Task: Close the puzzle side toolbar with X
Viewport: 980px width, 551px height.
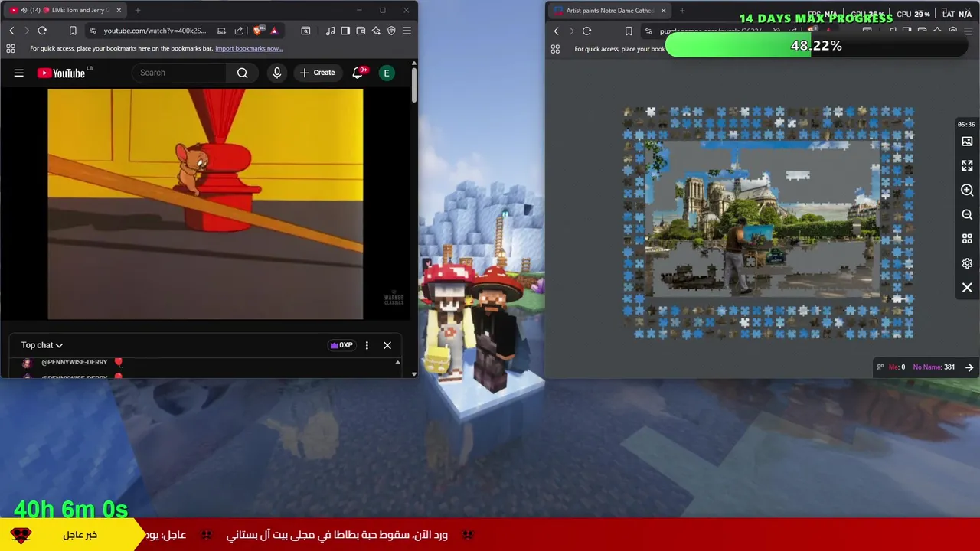Action: tap(967, 288)
